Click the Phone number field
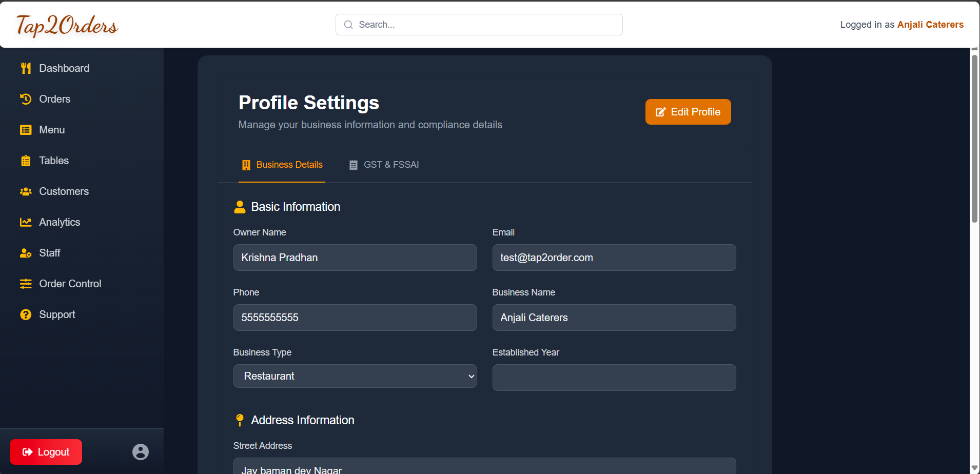980x474 pixels. point(355,318)
